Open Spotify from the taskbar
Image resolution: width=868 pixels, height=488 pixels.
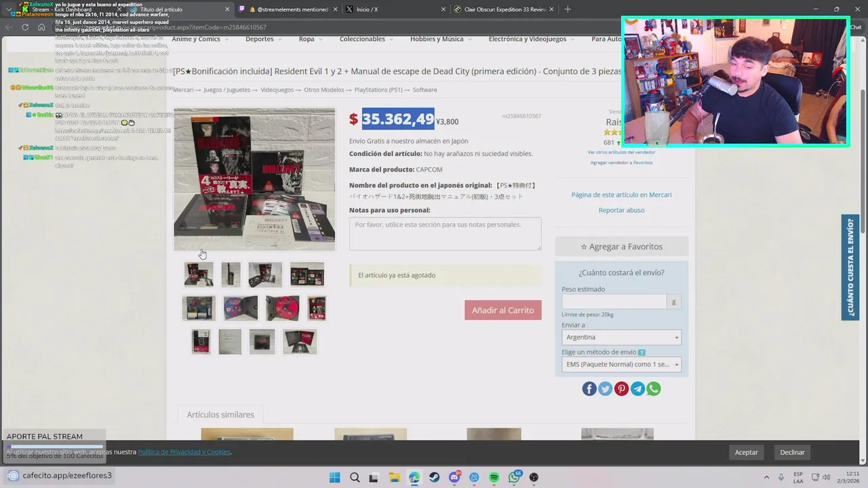click(x=494, y=477)
